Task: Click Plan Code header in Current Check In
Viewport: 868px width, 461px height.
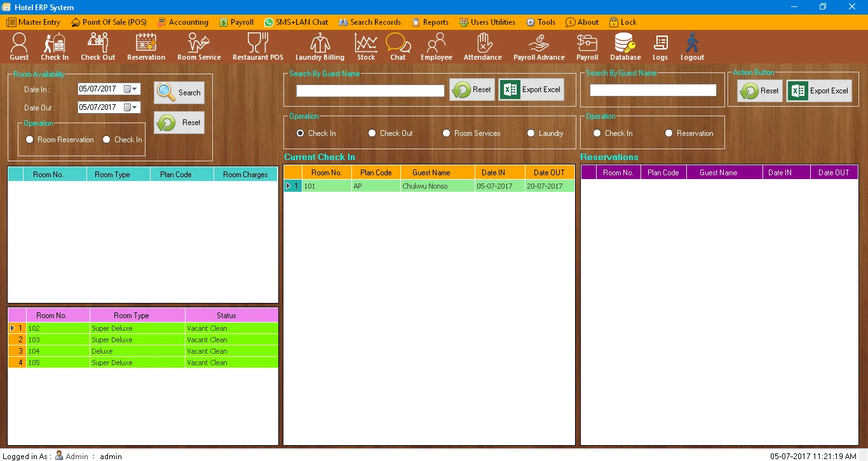Action: point(376,173)
